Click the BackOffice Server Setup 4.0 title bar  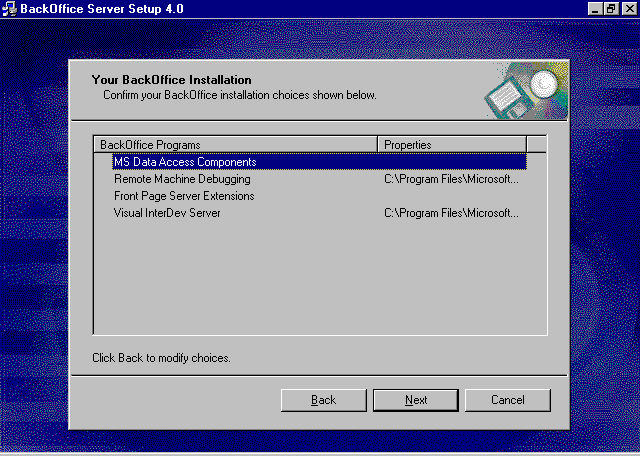click(x=300, y=8)
